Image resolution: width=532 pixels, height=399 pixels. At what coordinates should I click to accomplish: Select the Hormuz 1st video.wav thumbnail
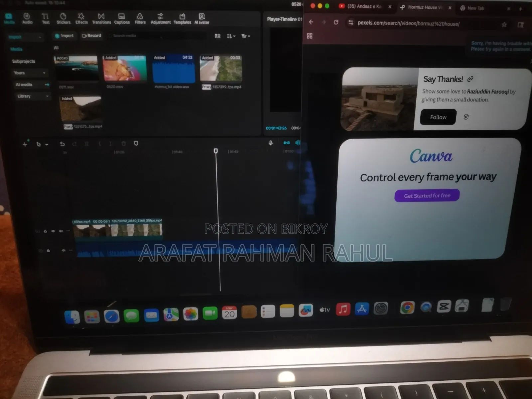point(173,69)
